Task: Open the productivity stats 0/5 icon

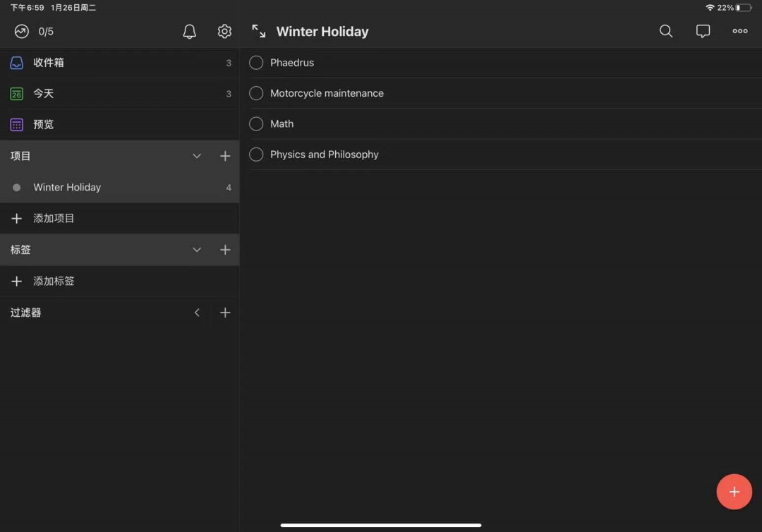Action: click(x=22, y=32)
